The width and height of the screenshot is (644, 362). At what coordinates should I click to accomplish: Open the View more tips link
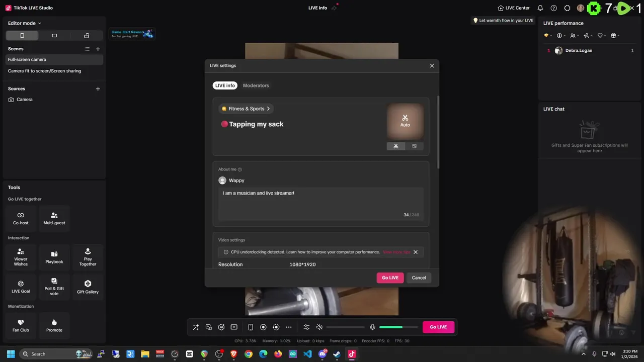tap(396, 252)
